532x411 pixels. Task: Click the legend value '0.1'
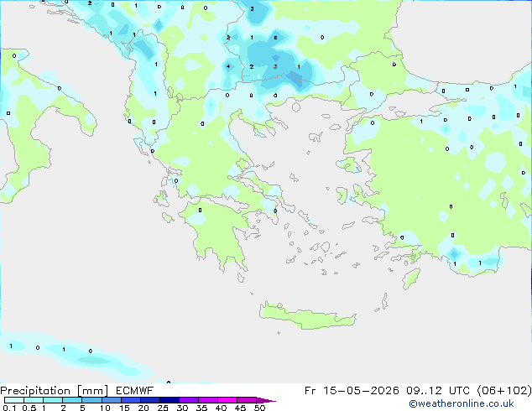coord(9,408)
